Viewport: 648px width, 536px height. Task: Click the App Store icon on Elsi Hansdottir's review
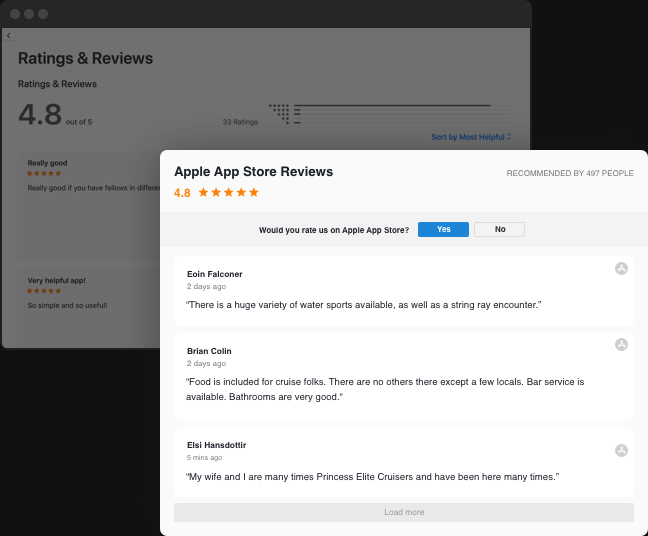621,450
